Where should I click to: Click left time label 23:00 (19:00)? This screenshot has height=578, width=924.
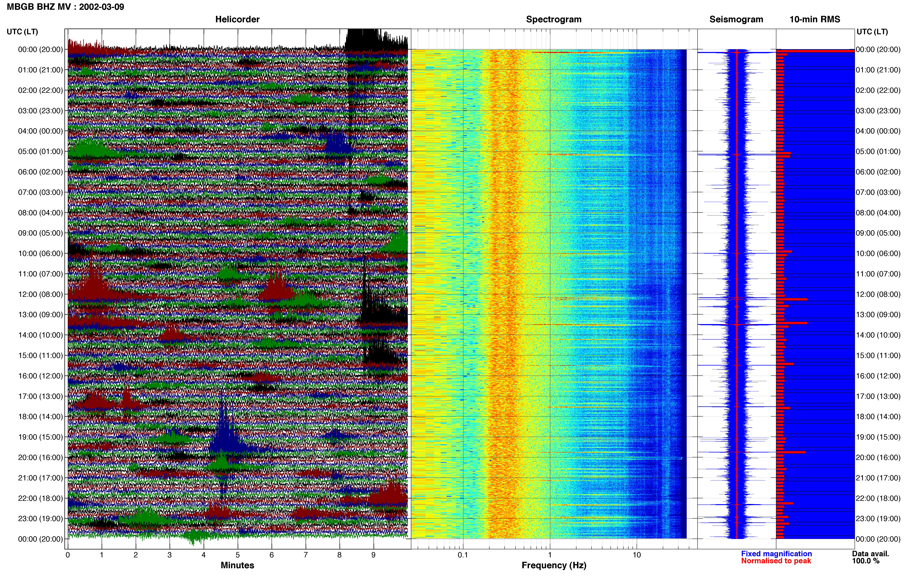(41, 518)
